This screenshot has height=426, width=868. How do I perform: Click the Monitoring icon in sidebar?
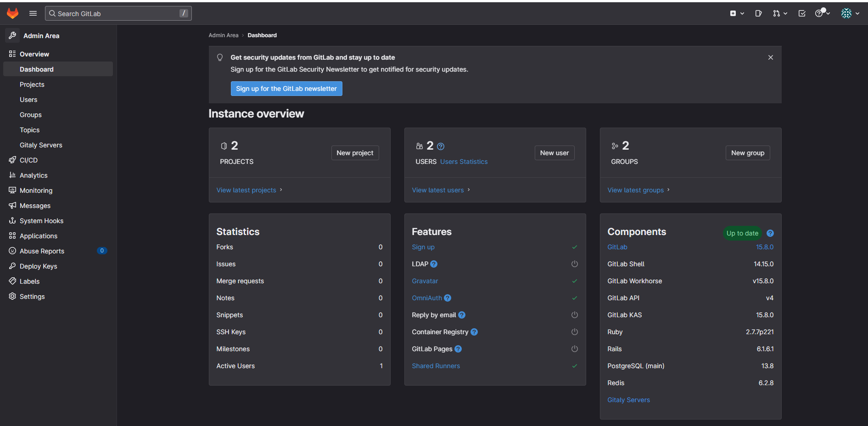[x=12, y=190]
